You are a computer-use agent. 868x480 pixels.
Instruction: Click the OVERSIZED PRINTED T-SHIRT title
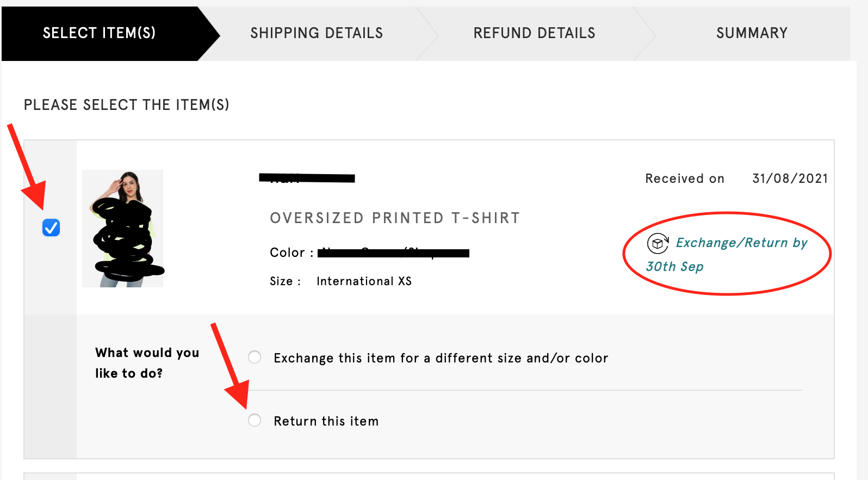[394, 218]
